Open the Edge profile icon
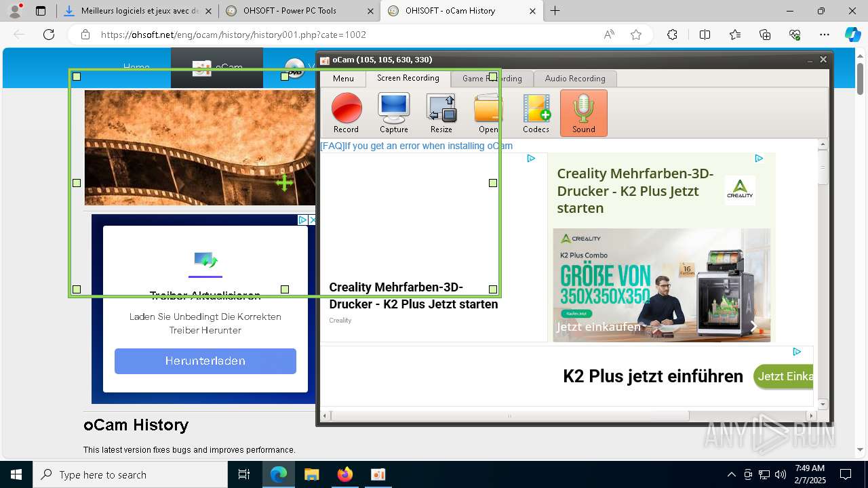 (15, 11)
